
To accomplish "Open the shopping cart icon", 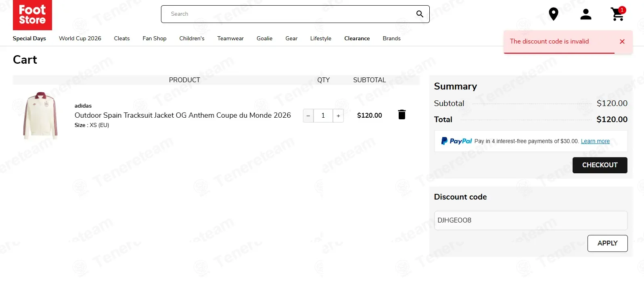I will tap(617, 14).
